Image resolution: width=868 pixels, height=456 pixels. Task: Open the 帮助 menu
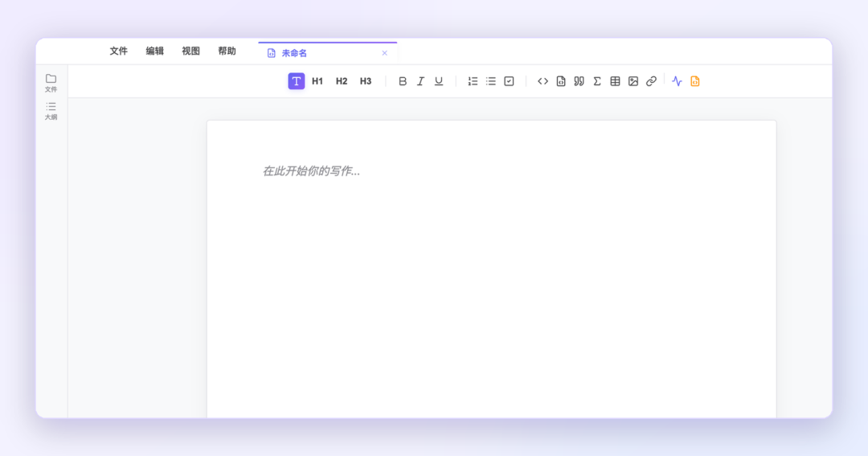tap(227, 51)
